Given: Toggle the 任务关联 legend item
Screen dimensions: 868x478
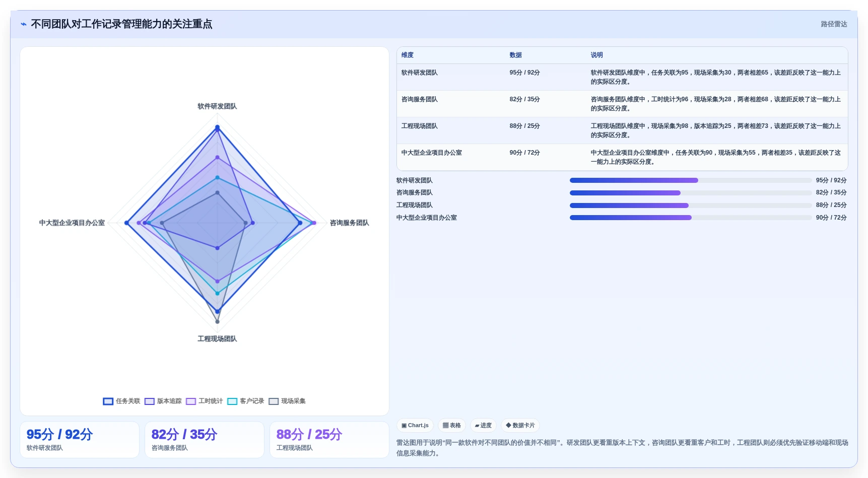Looking at the screenshot, I should tap(121, 401).
